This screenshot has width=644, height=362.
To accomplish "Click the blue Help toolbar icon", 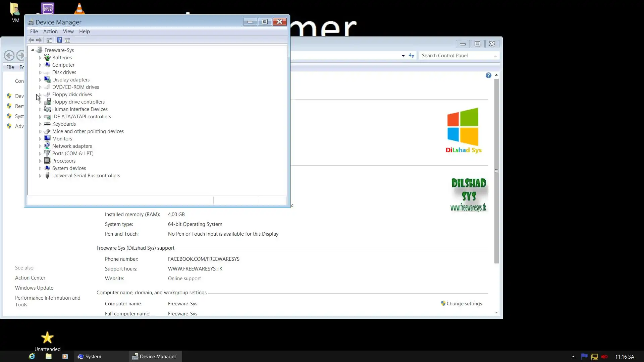I will click(59, 40).
